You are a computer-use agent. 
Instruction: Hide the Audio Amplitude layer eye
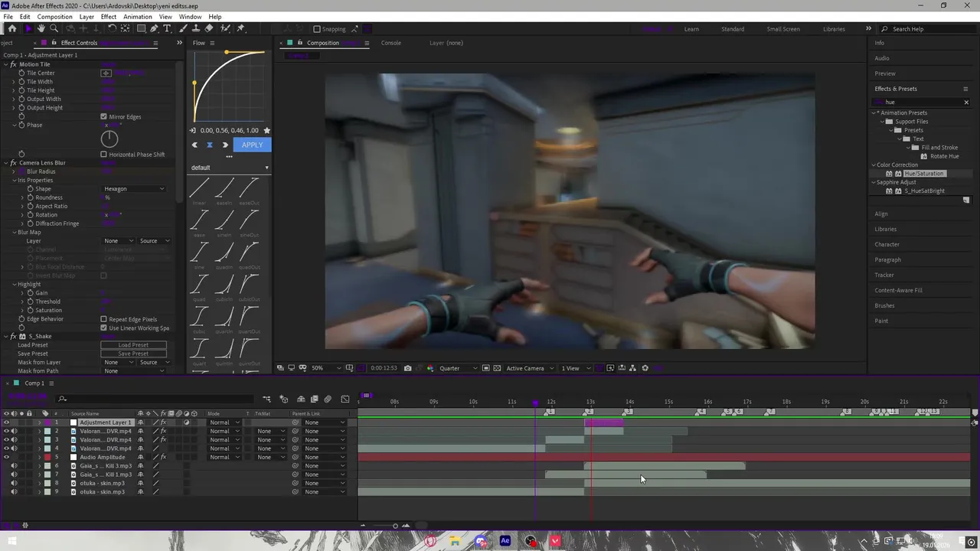click(6, 457)
